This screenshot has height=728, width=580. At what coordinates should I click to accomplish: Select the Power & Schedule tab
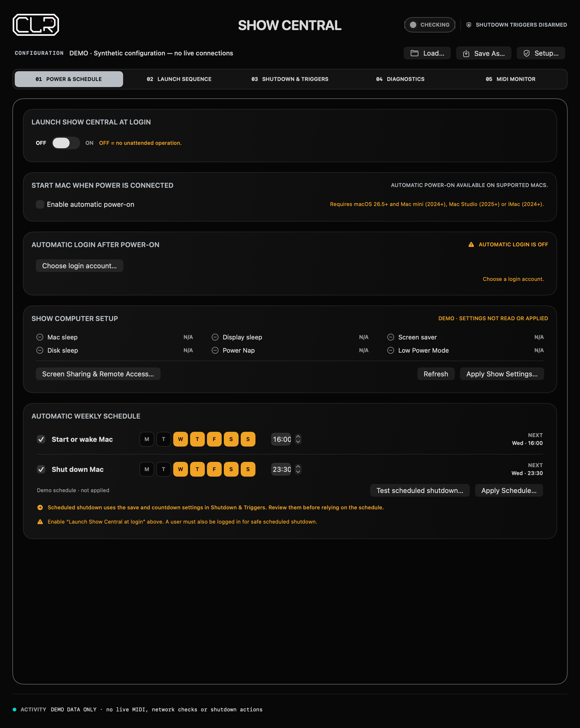[69, 79]
